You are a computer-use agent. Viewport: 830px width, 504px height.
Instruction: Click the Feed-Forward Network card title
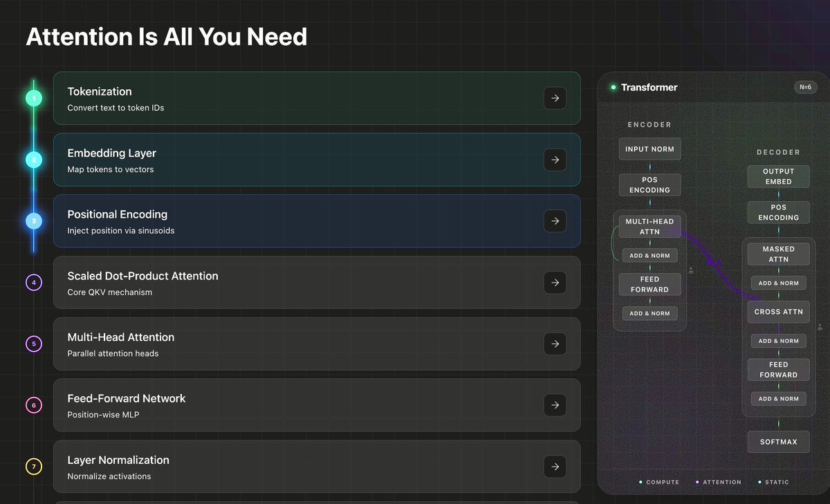click(127, 398)
